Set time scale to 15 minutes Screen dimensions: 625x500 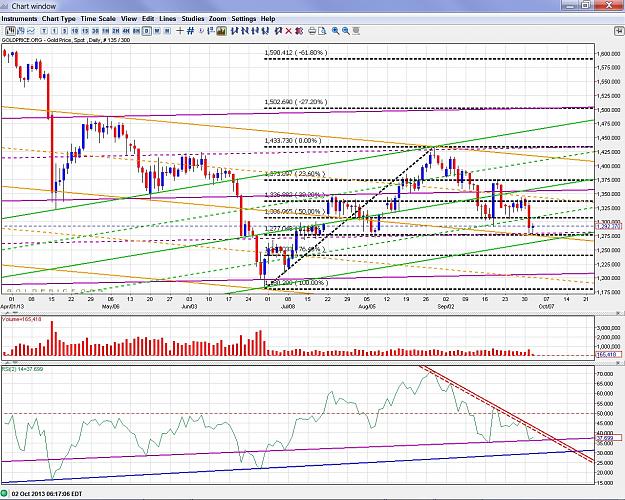click(85, 31)
